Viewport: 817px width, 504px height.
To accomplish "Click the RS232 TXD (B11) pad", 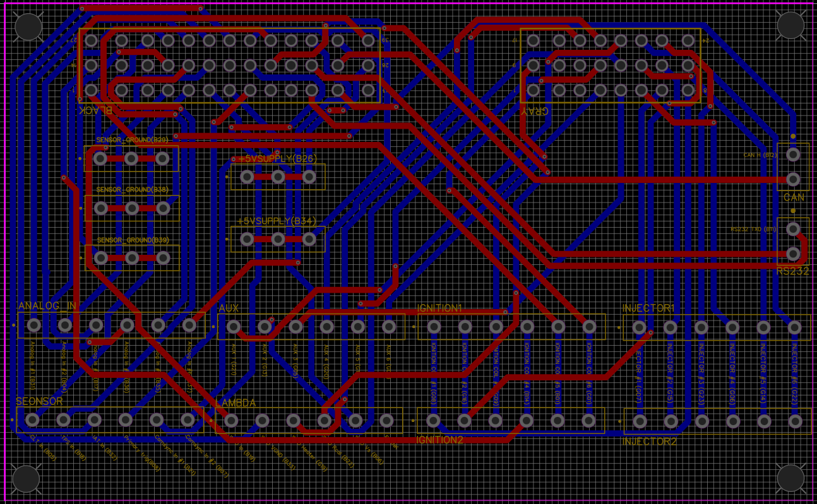I will pos(793,229).
